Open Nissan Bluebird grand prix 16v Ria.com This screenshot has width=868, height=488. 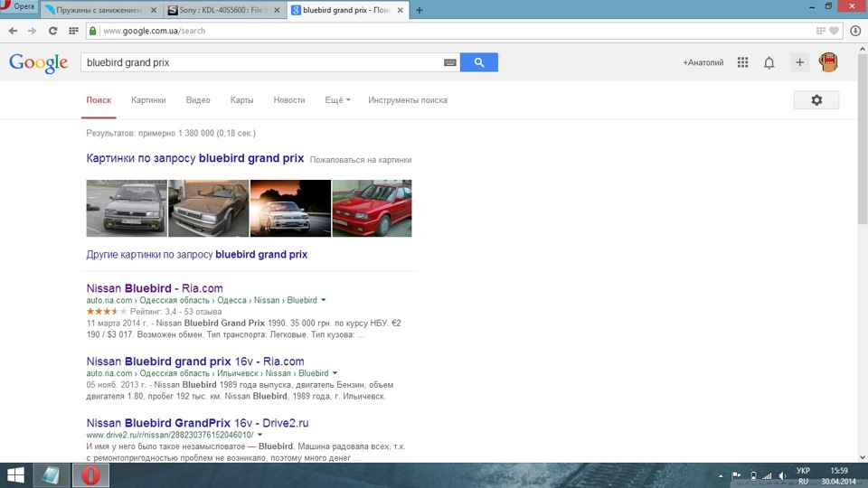pos(195,361)
